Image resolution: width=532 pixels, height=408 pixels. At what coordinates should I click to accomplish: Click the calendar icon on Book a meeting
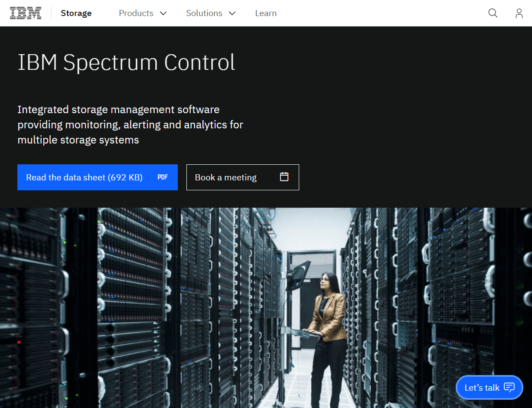(x=284, y=176)
